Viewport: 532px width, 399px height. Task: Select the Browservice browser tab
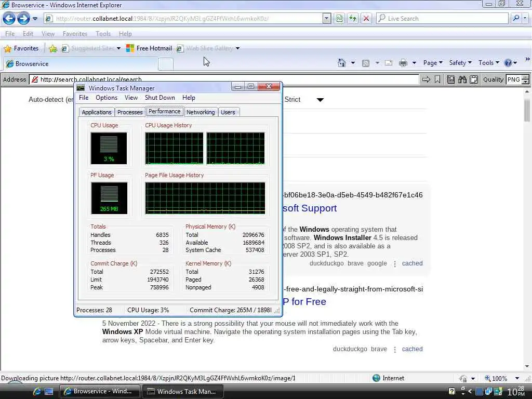tap(81, 63)
